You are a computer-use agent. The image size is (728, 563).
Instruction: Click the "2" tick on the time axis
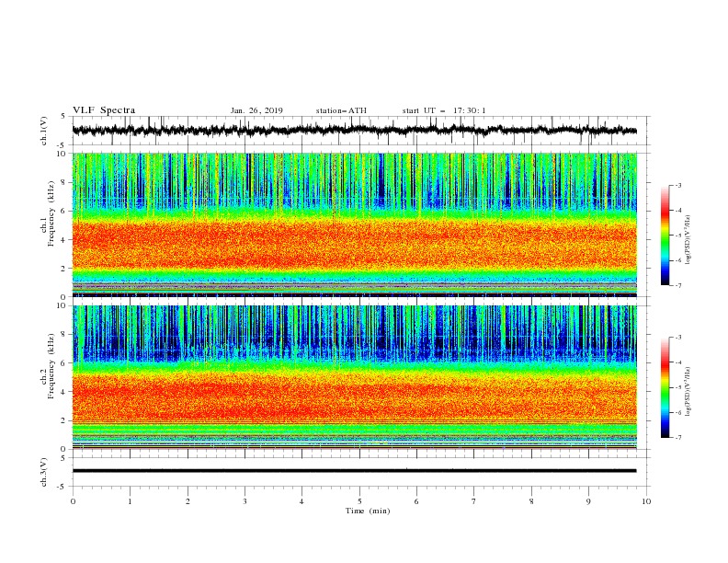pyautogui.click(x=188, y=501)
